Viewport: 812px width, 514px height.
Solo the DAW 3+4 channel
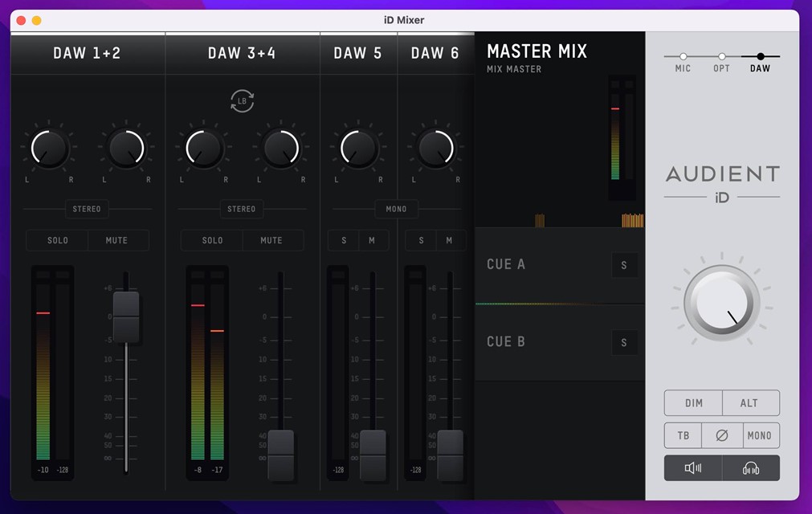tap(212, 240)
